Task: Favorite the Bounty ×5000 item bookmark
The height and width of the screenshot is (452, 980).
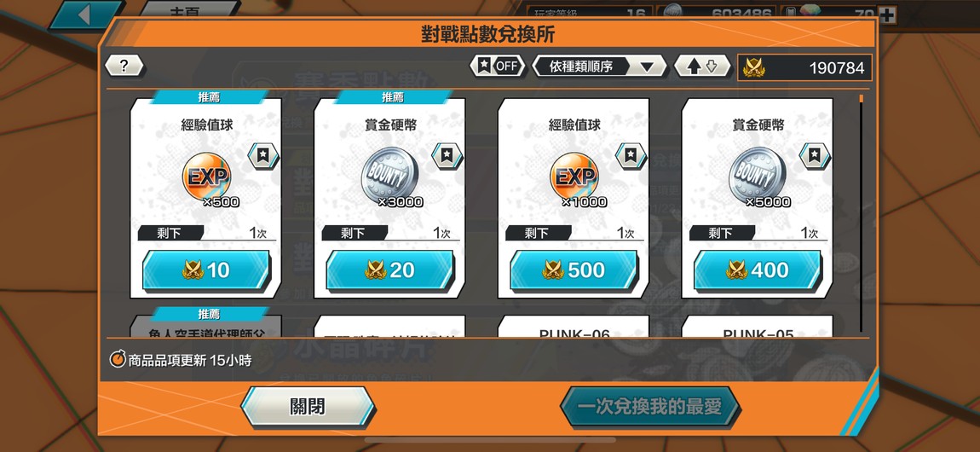Action: coord(815,156)
